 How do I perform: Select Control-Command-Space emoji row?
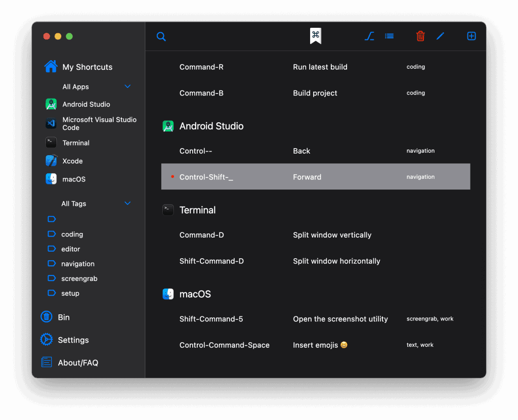click(x=316, y=345)
